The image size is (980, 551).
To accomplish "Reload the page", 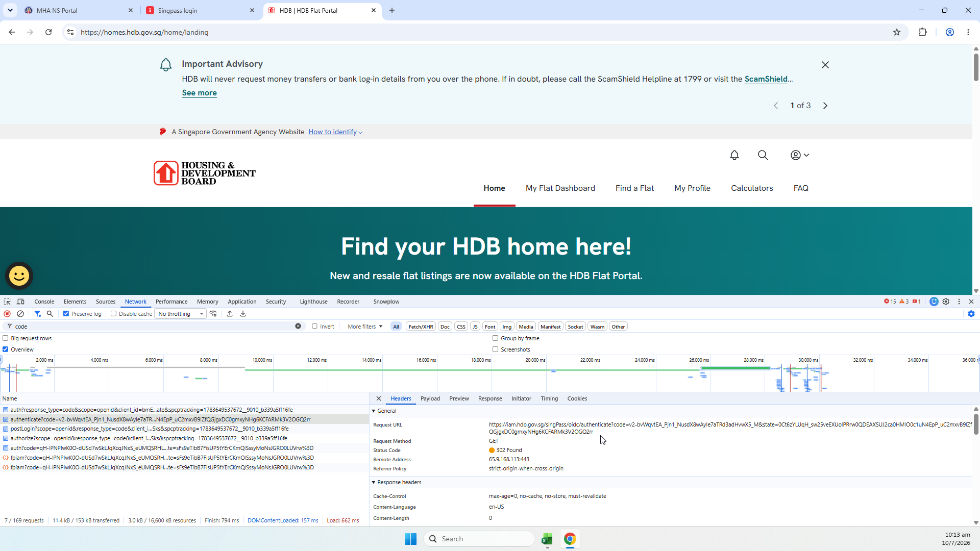I will point(48,32).
